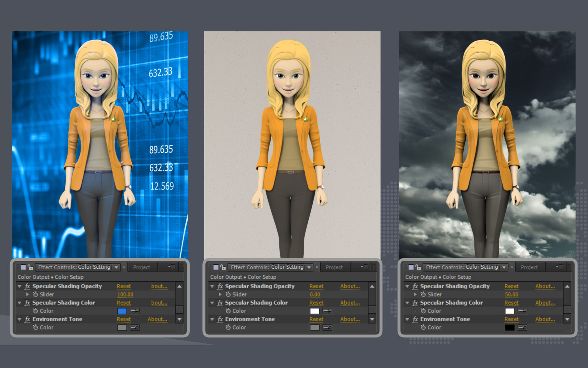Collapse Specular Shading Color under the blue chart image
Image resolution: width=588 pixels, height=368 pixels.
pos(20,303)
